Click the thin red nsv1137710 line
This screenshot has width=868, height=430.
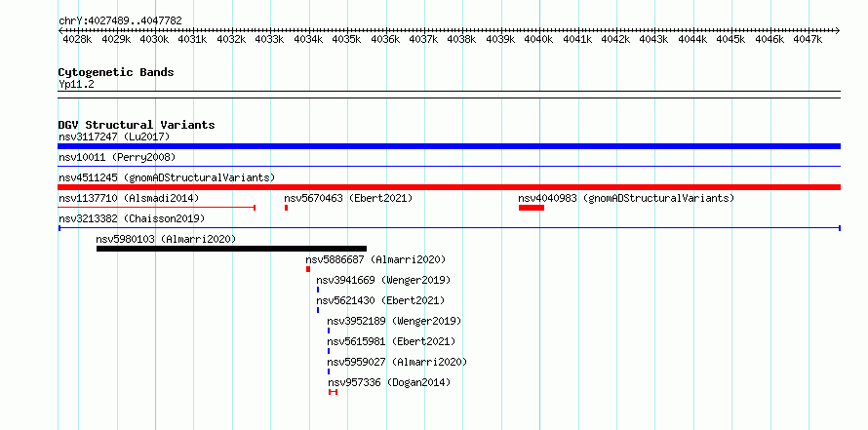pos(157,208)
